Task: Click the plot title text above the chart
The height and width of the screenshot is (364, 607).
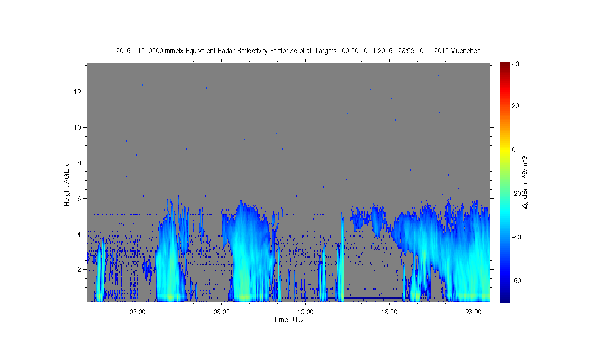Action: pos(298,51)
